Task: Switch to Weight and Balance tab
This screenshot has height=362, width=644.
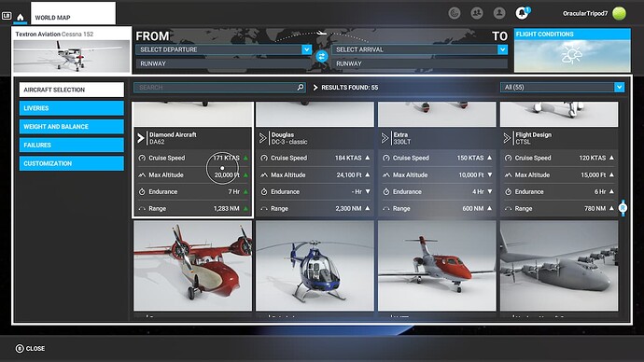Action: (72, 126)
